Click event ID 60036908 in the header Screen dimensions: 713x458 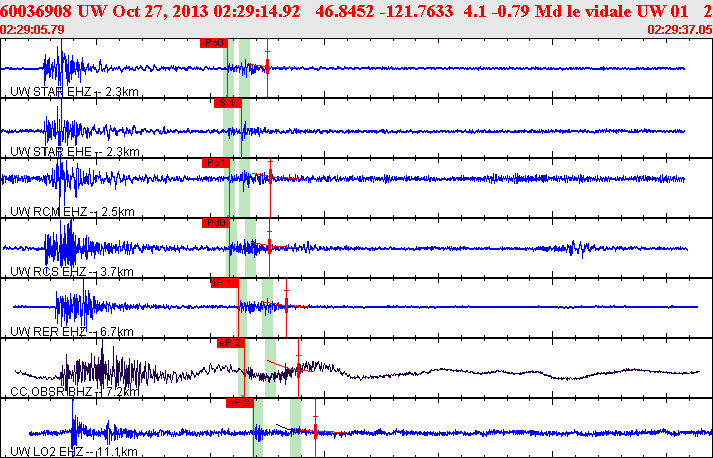[36, 11]
